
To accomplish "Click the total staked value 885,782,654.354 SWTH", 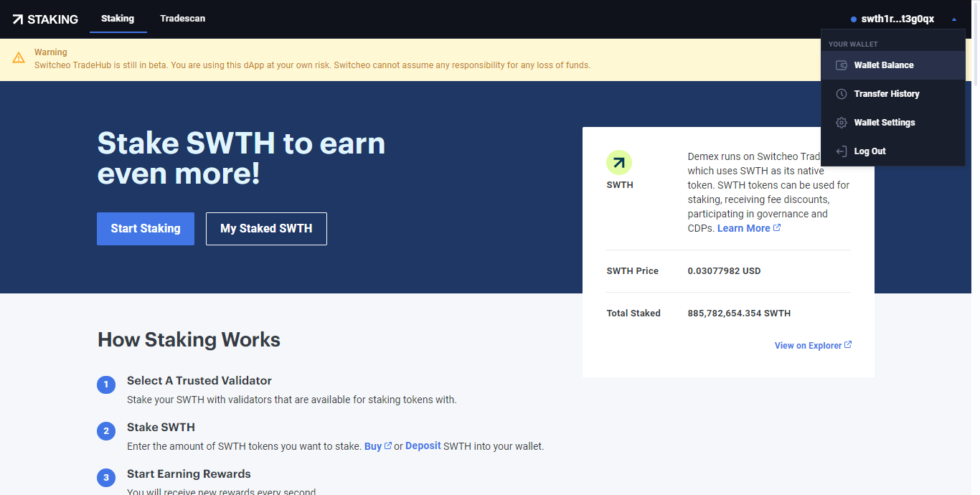I will click(739, 313).
